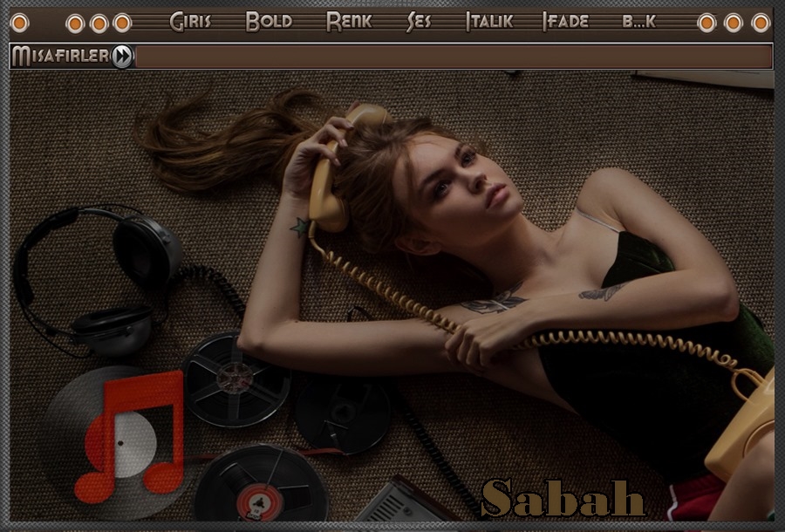Click the brown bar beside Misafirler
785x532 pixels.
point(454,57)
